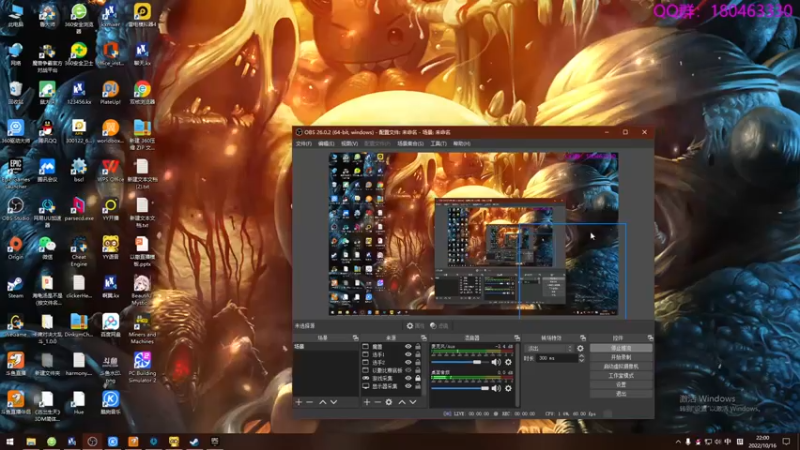Image resolution: width=800 pixels, height=450 pixels.
Task: Decrease transition duration with down arrow
Action: click(581, 361)
